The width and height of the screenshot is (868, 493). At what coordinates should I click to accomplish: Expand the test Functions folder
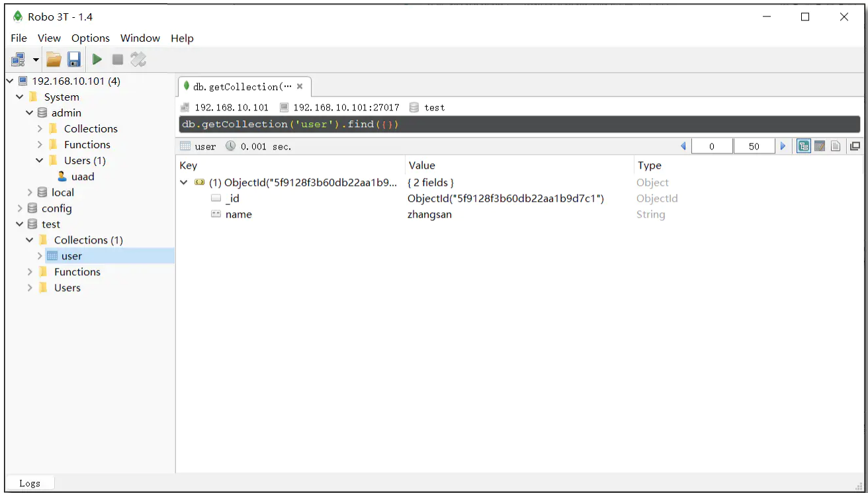[30, 271]
